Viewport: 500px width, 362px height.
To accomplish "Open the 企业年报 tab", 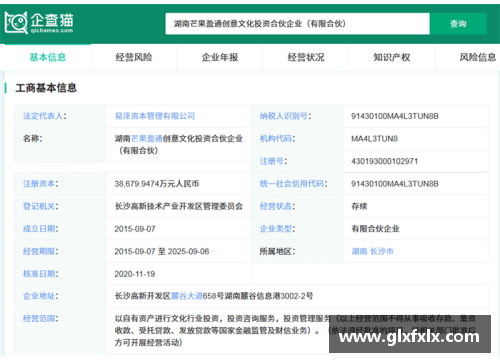I will (220, 57).
